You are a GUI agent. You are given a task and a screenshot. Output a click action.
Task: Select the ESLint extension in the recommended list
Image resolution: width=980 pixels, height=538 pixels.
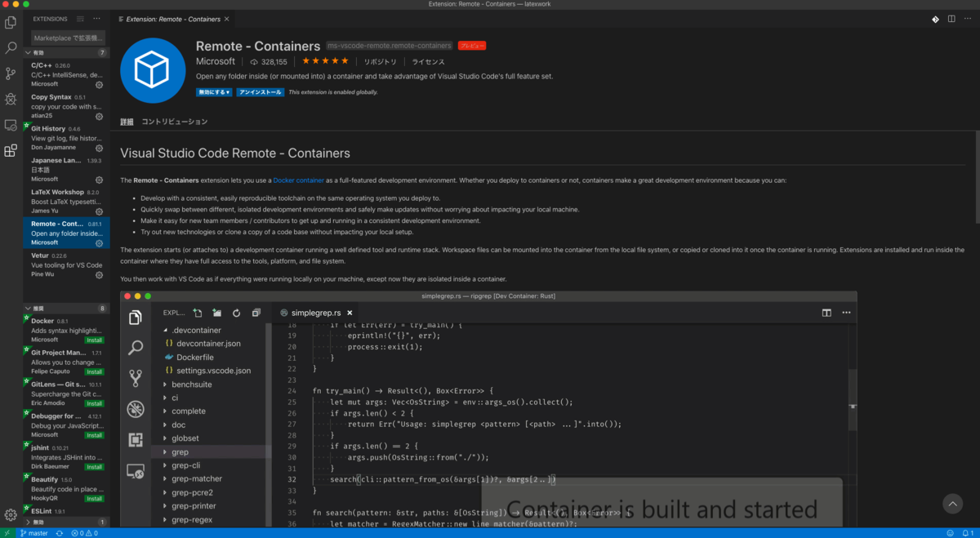66,511
